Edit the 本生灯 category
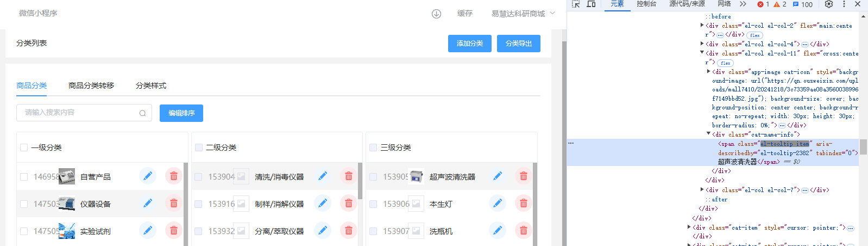Image resolution: width=868 pixels, height=246 pixels. click(x=498, y=203)
